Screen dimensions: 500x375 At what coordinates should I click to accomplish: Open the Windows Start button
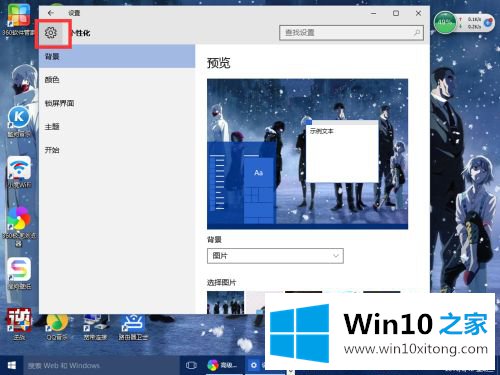(12, 365)
